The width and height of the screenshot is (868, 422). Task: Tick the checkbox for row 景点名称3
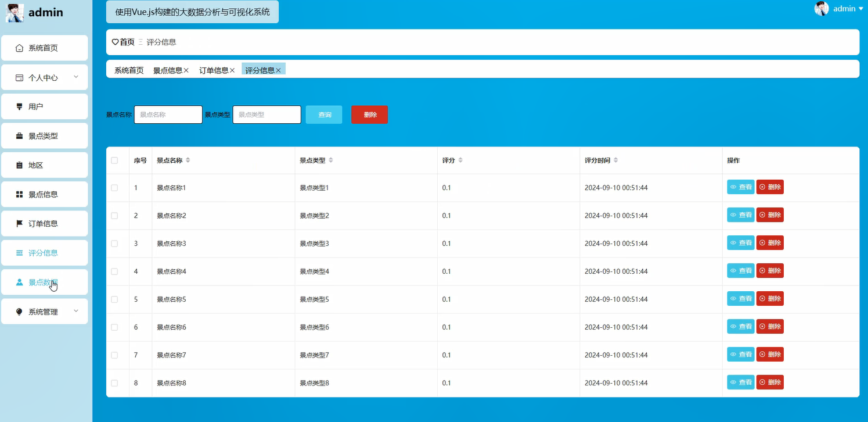[x=114, y=244]
